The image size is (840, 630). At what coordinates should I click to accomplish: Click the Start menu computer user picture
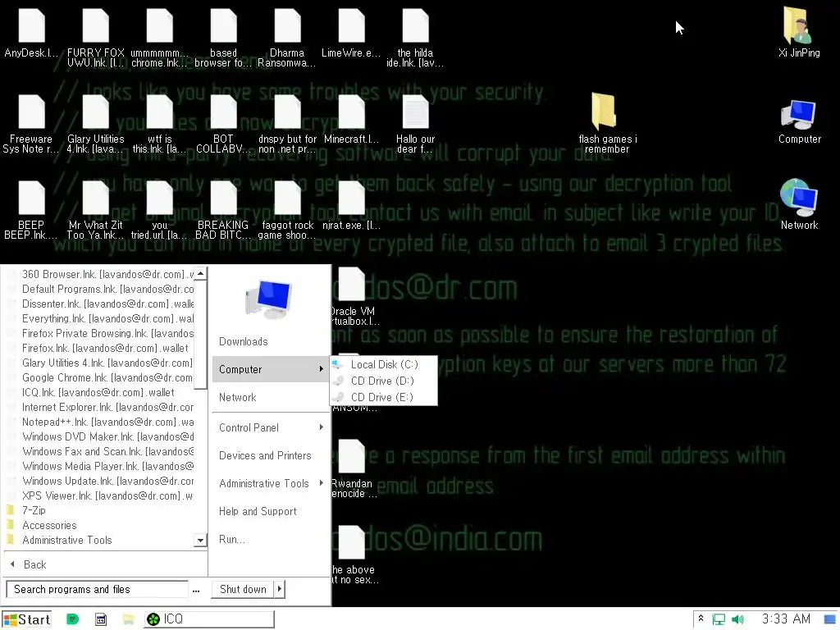269,299
